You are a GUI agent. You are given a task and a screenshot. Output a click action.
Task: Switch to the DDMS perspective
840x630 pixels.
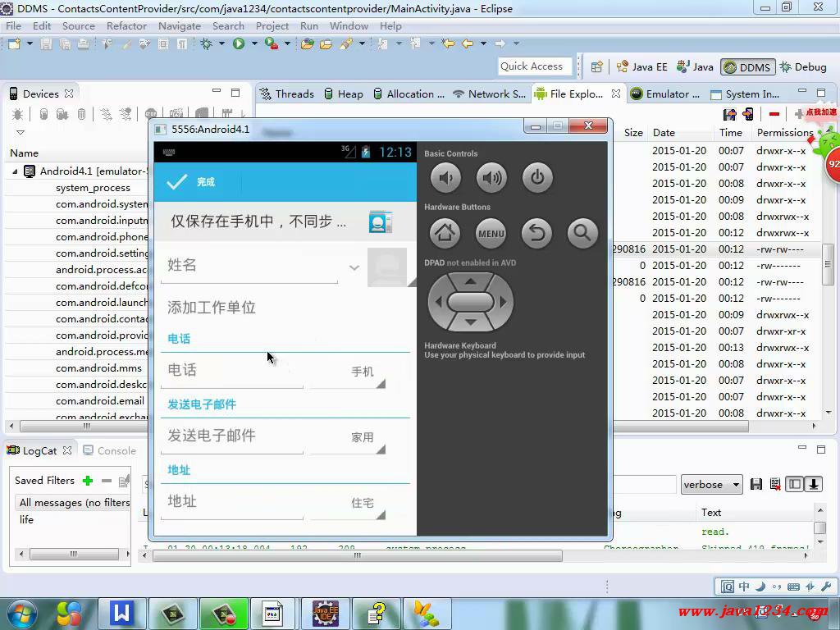point(746,67)
